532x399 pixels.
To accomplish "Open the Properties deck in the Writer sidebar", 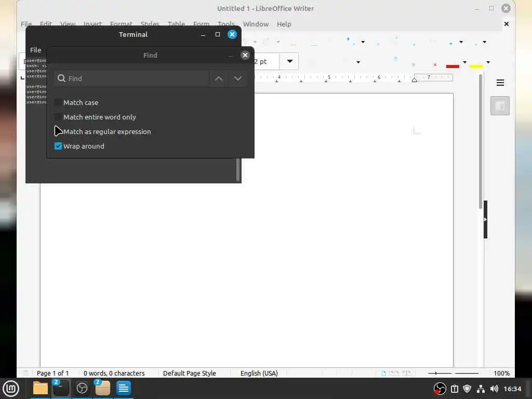I will point(500,106).
